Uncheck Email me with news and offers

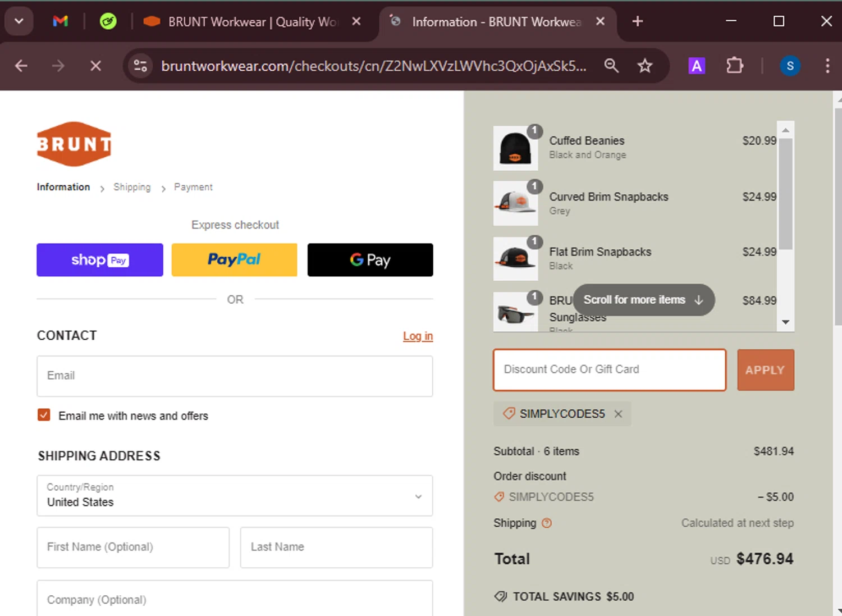[44, 415]
